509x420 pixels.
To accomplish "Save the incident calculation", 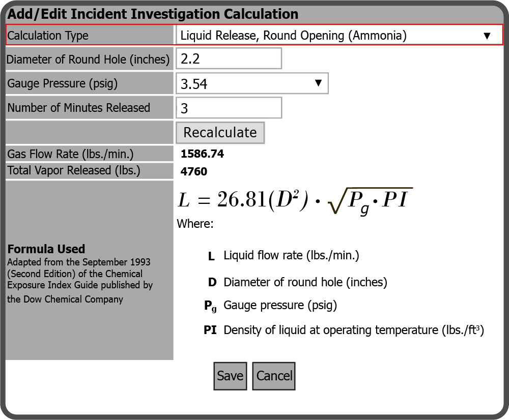I will click(230, 376).
